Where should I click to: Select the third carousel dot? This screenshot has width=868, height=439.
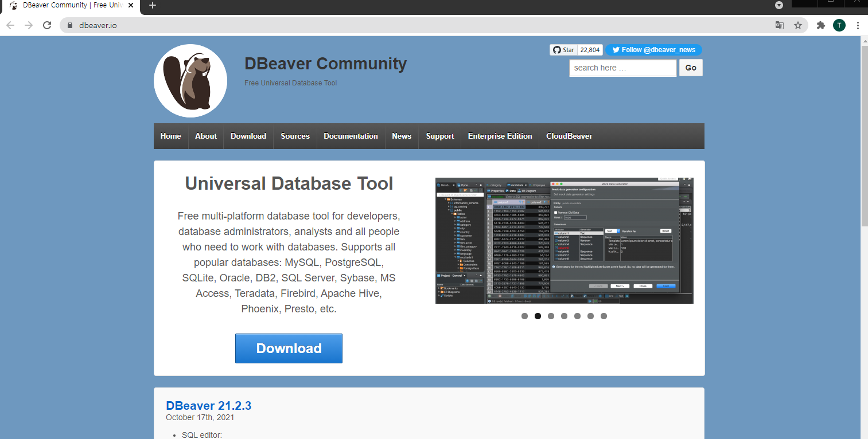[551, 316]
